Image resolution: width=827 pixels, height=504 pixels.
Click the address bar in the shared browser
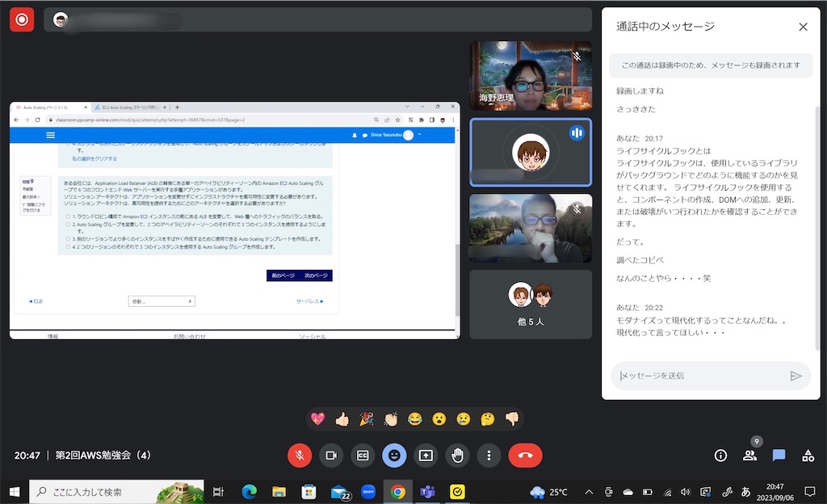pyautogui.click(x=211, y=120)
